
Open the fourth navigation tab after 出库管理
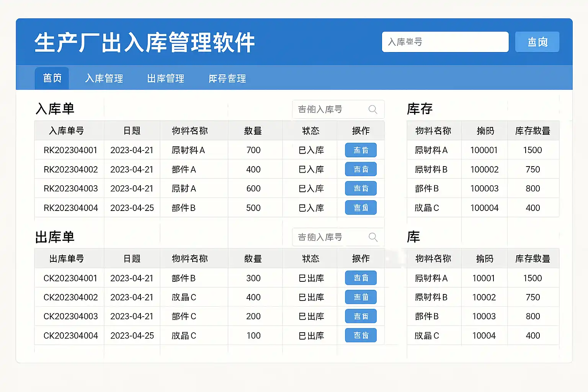(227, 78)
